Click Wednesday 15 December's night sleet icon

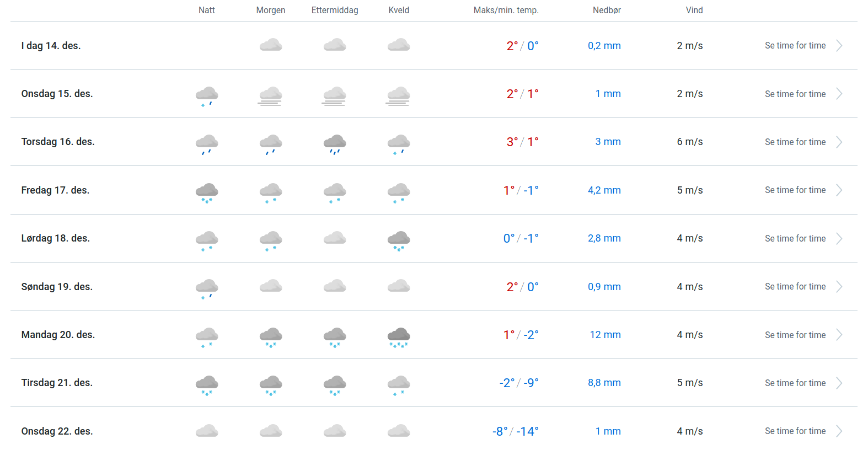point(207,95)
